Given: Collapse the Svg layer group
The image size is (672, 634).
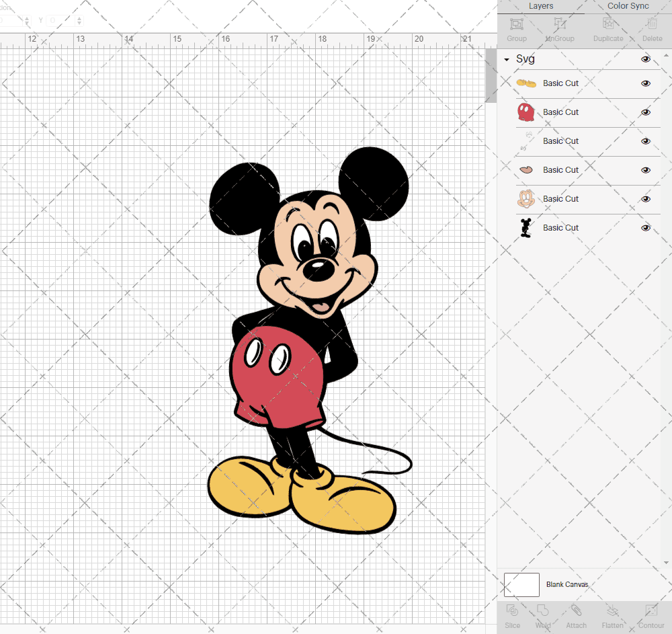Looking at the screenshot, I should [x=506, y=59].
